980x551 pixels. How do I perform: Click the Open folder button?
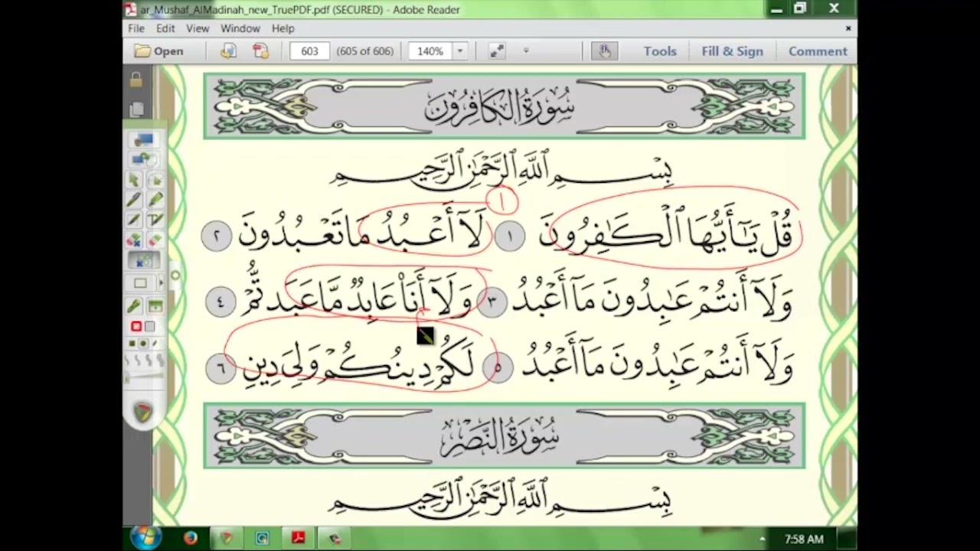(x=159, y=51)
